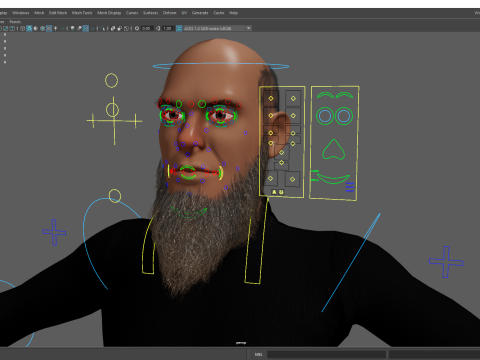Image resolution: width=480 pixels, height=360 pixels.
Task: Open the Surfaces menu
Action: (x=151, y=13)
